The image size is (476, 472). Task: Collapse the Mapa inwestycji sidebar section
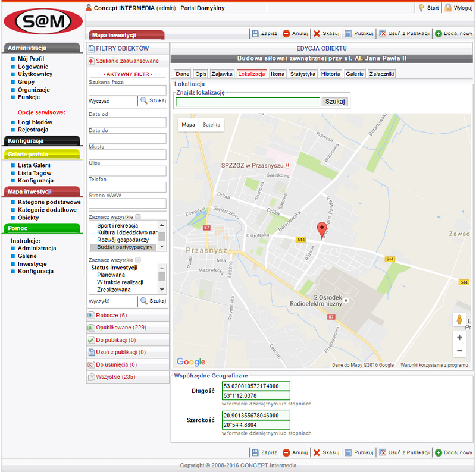[42, 191]
